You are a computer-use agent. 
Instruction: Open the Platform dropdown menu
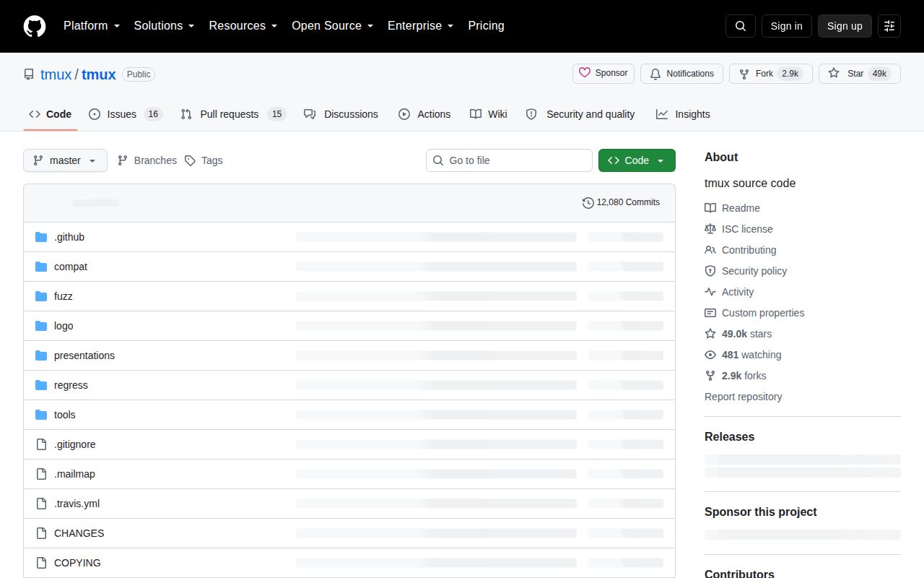pyautogui.click(x=91, y=25)
